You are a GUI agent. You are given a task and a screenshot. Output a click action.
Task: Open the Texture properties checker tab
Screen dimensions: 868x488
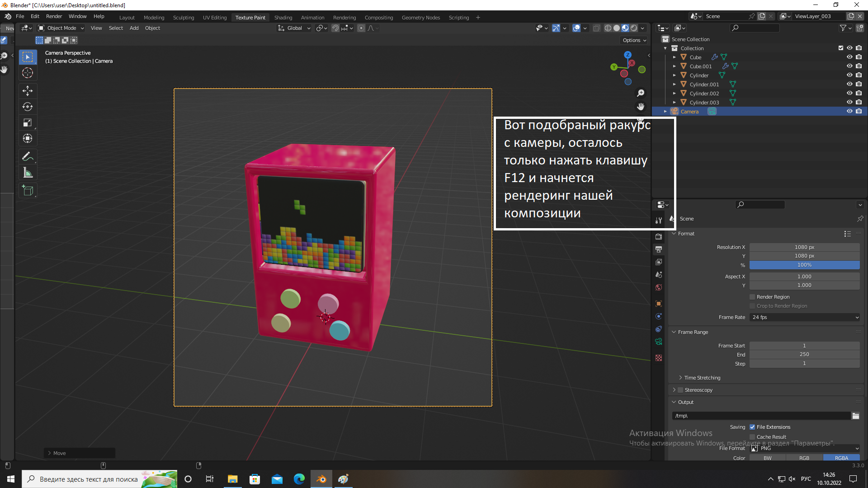[659, 357]
